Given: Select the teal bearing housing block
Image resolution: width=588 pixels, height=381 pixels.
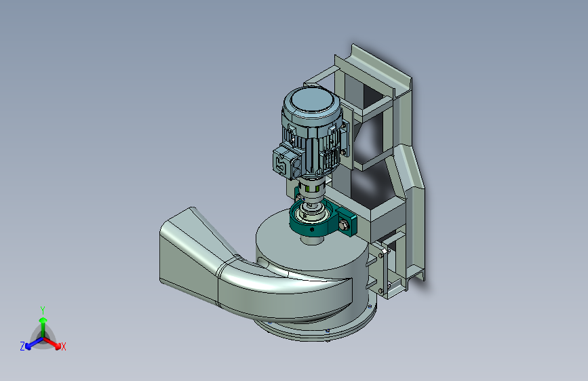Looking at the screenshot, I should coord(323,218).
